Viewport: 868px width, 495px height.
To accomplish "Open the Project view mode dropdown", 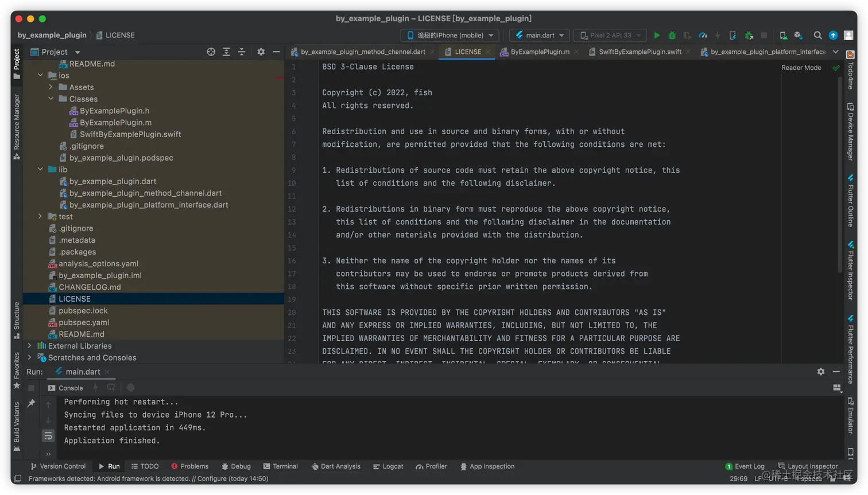I will 56,52.
